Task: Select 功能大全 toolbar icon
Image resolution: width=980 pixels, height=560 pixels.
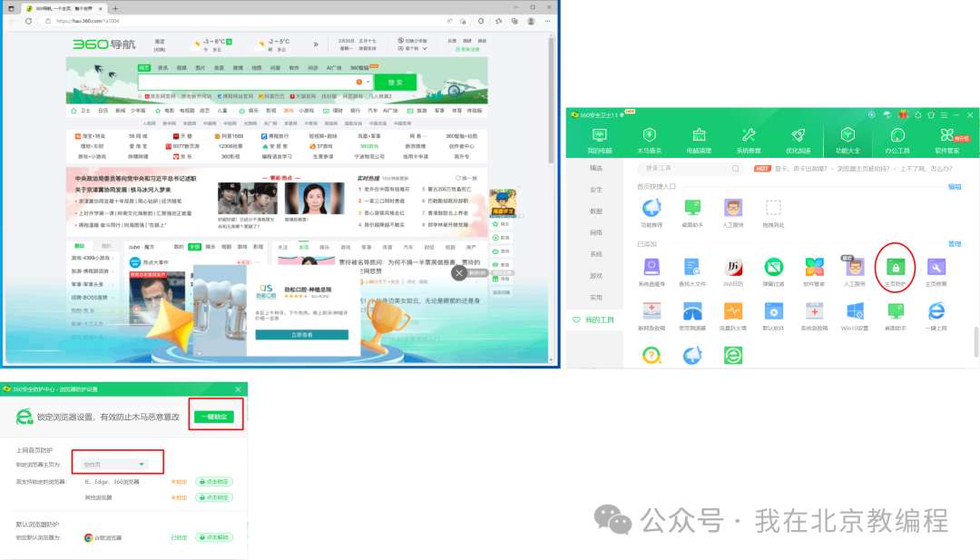Action: coord(848,141)
